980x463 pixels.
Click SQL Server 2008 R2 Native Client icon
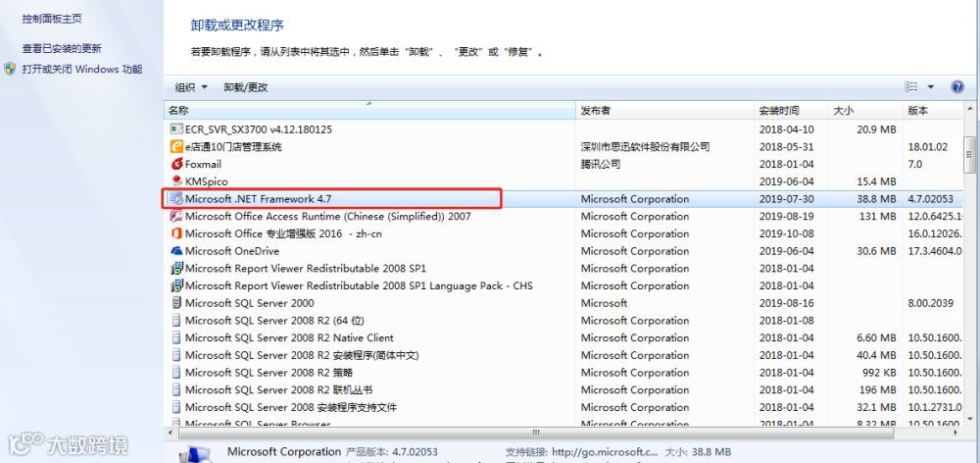click(176, 337)
